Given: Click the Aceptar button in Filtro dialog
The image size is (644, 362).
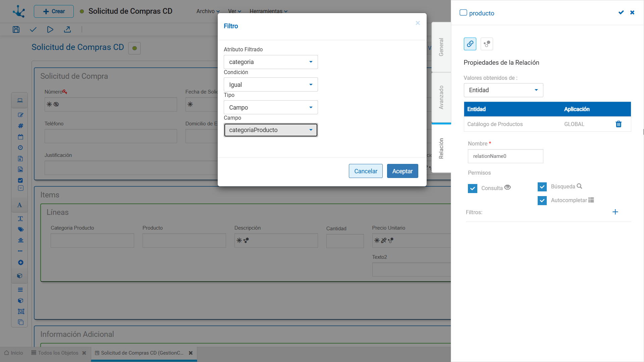Looking at the screenshot, I should pos(402,171).
